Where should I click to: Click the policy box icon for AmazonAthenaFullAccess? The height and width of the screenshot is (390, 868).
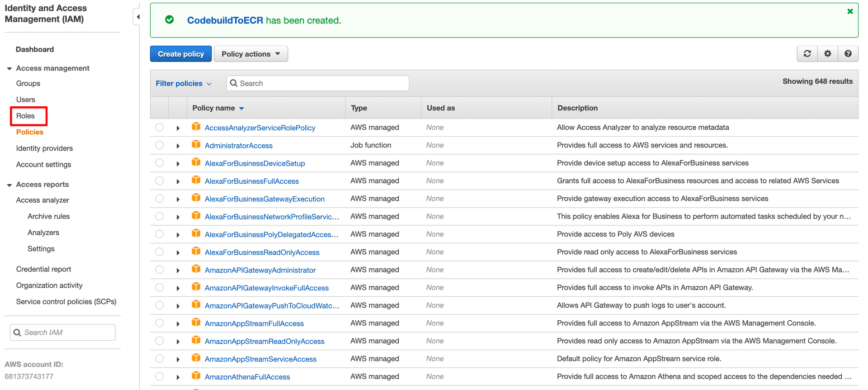point(196,376)
